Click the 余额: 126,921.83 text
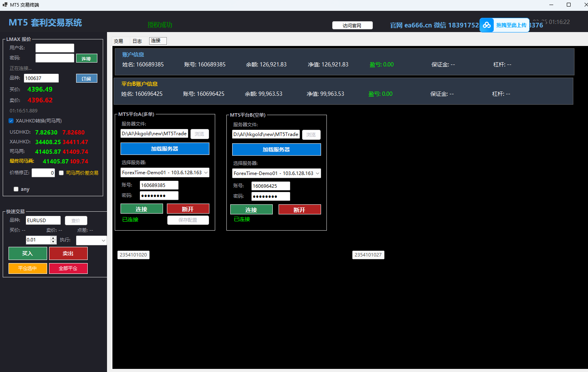Viewport: 588px width, 372px height. [x=266, y=65]
